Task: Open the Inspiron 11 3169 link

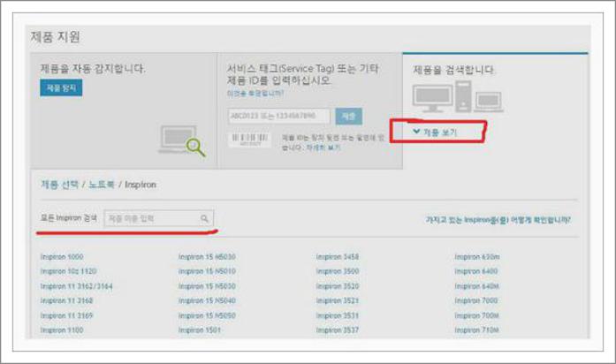Action: (66, 315)
